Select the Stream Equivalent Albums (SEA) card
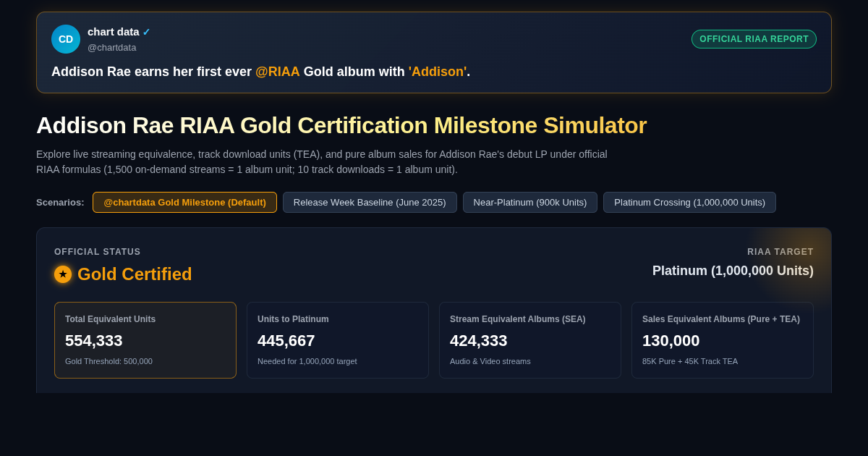This screenshot has height=456, width=868. coord(530,340)
